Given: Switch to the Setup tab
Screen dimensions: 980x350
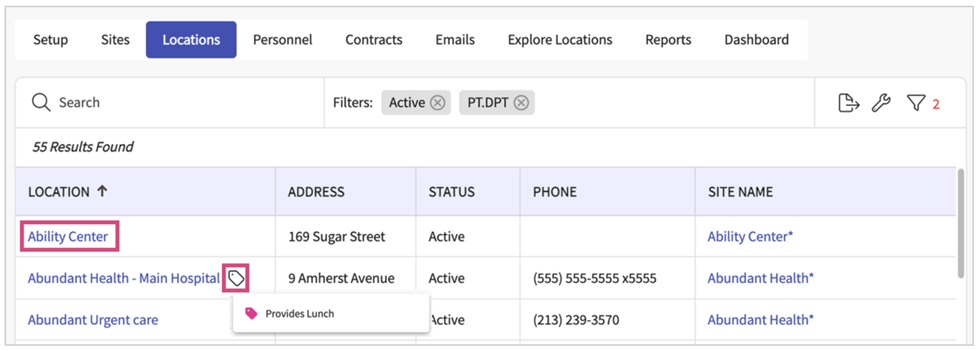Looking at the screenshot, I should pos(50,40).
